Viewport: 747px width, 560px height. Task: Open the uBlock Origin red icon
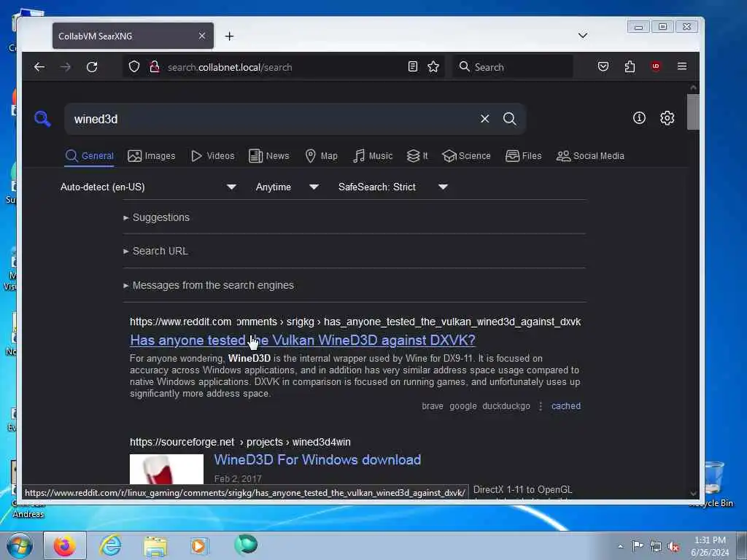click(656, 66)
